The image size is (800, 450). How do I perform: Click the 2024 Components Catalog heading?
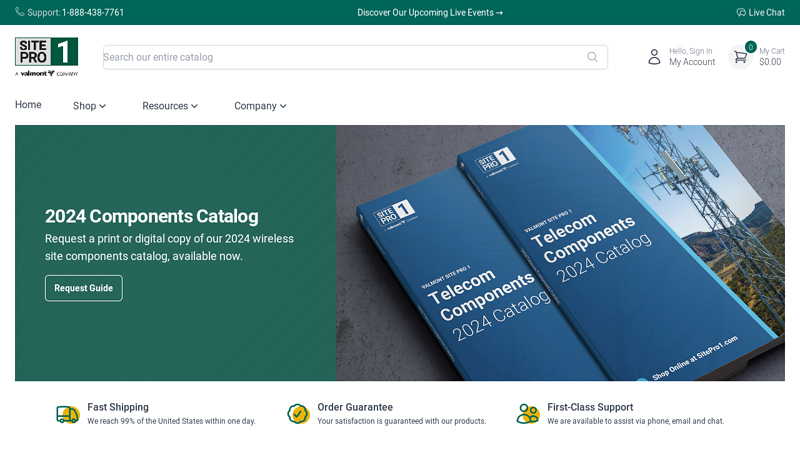click(x=152, y=216)
